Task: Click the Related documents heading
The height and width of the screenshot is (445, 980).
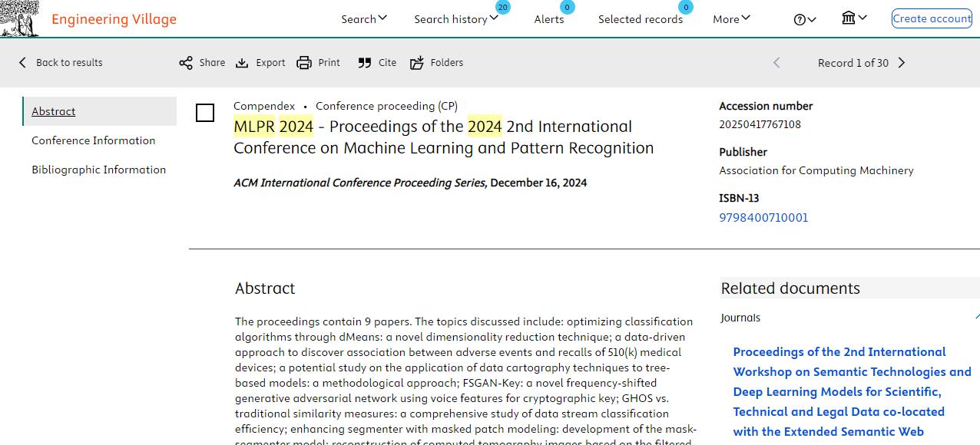Action: (x=790, y=288)
